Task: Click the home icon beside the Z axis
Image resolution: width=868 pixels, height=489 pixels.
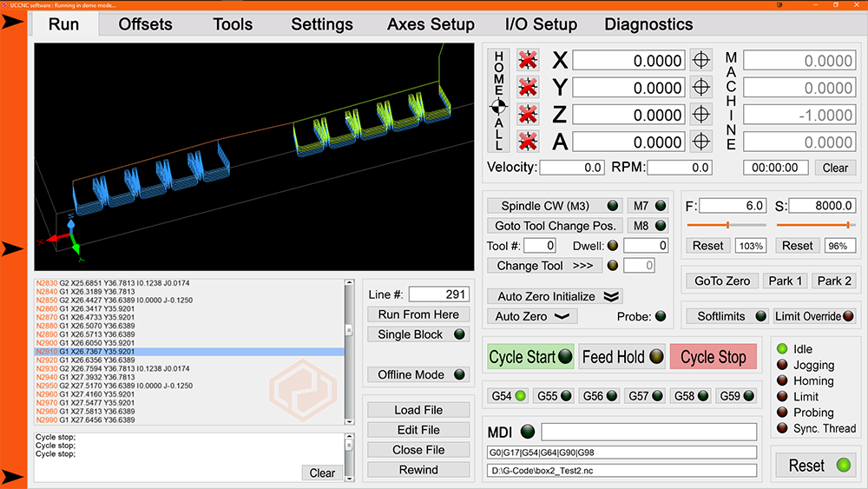Action: click(527, 115)
